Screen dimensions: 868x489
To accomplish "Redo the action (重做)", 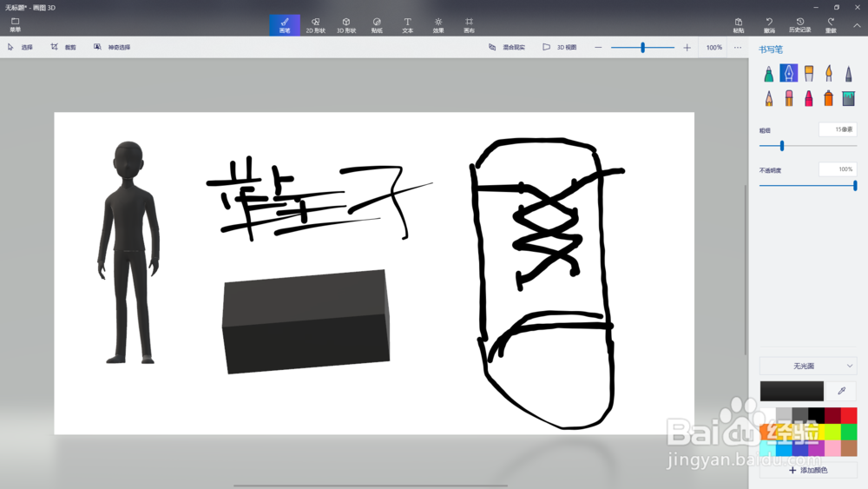I will 831,25.
